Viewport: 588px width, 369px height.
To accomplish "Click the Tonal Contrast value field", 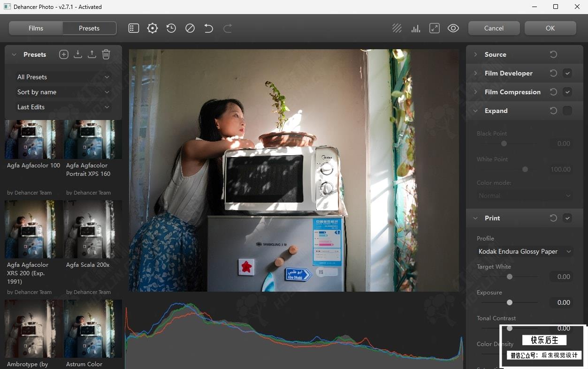I will 561,328.
